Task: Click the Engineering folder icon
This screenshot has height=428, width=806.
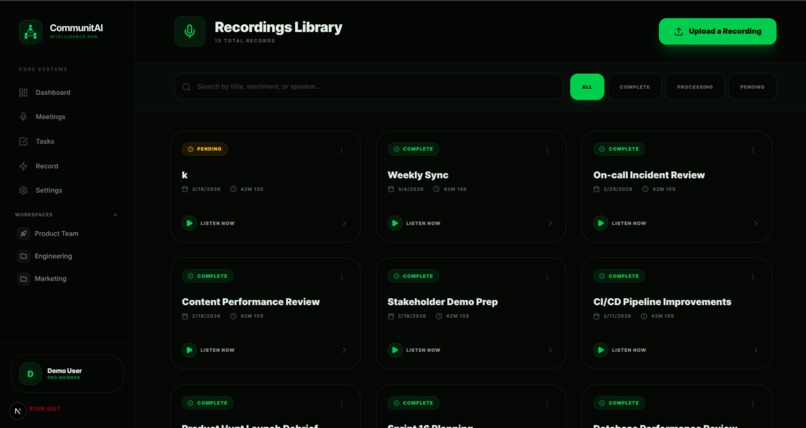Action: pos(23,256)
